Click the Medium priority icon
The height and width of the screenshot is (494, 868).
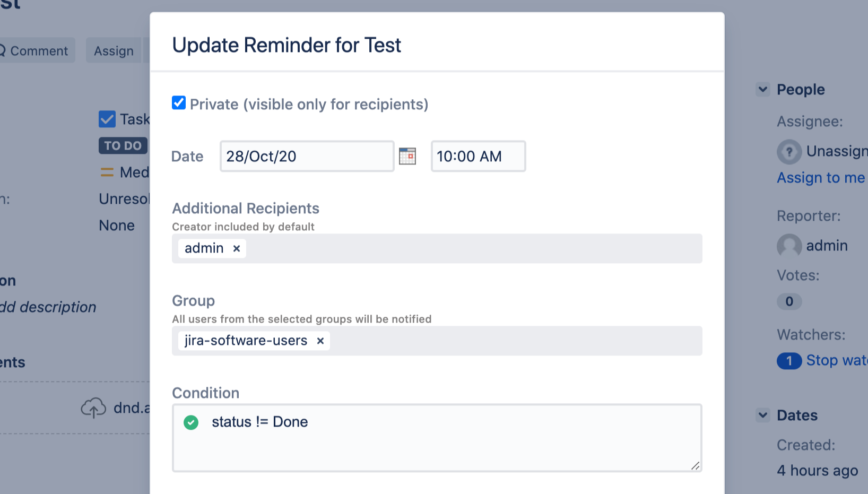point(107,172)
